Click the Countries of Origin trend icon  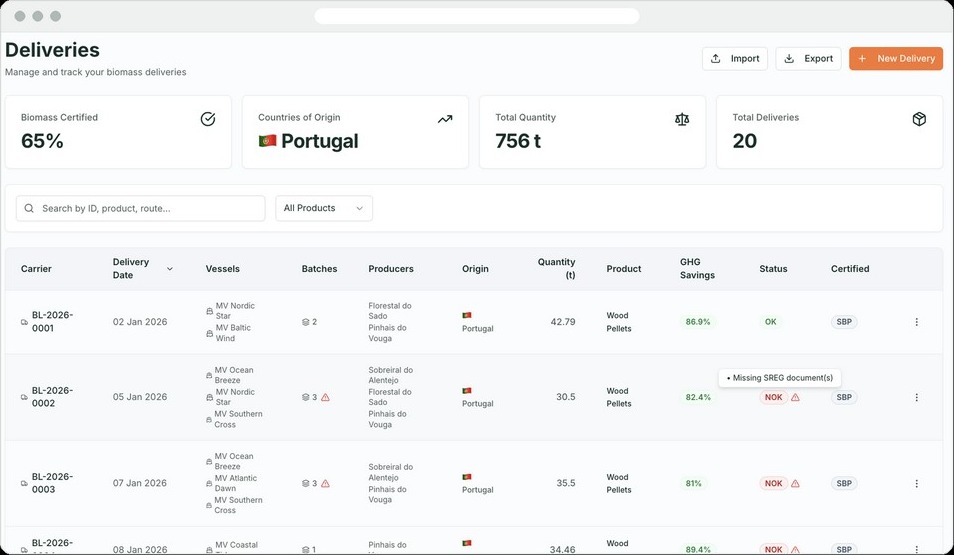[445, 119]
